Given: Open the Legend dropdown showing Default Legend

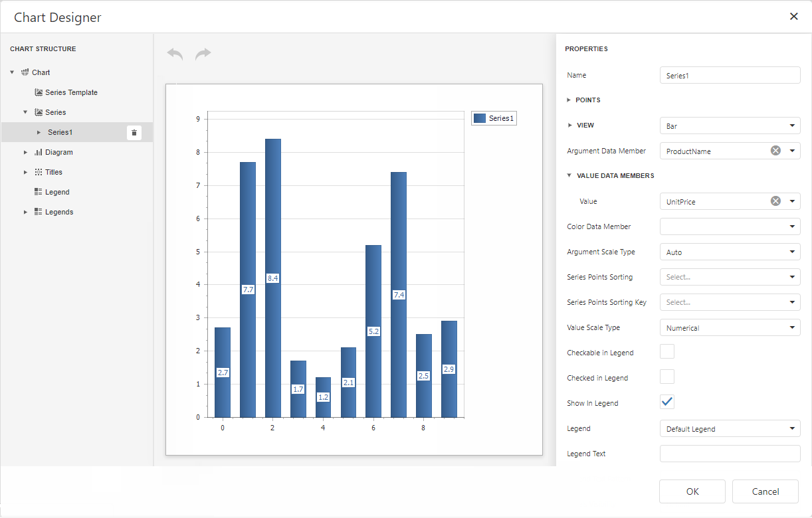Looking at the screenshot, I should [x=730, y=428].
